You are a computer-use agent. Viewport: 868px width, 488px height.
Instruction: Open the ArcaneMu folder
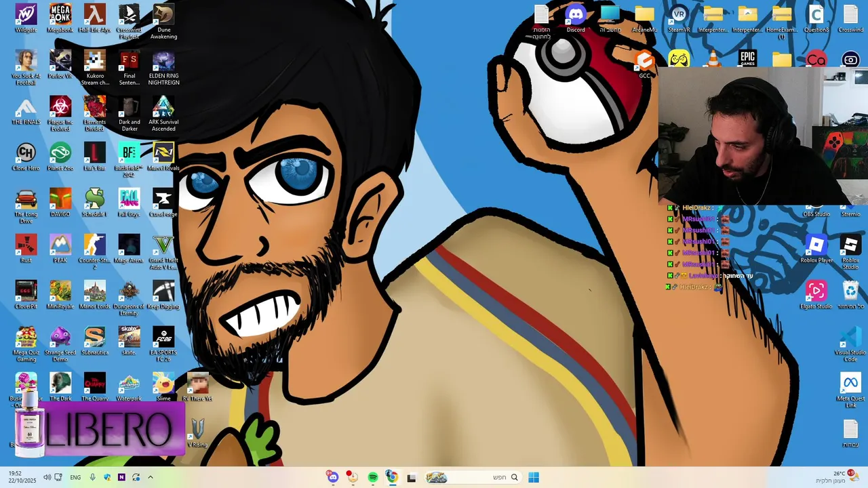tap(644, 18)
